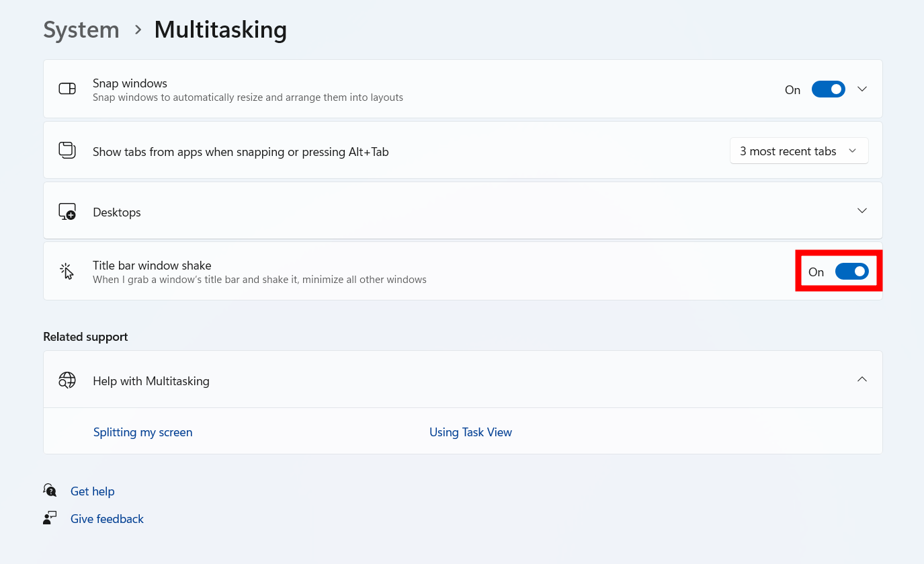The width and height of the screenshot is (924, 564).
Task: Expand the Desktops section chevron
Action: [x=862, y=210]
